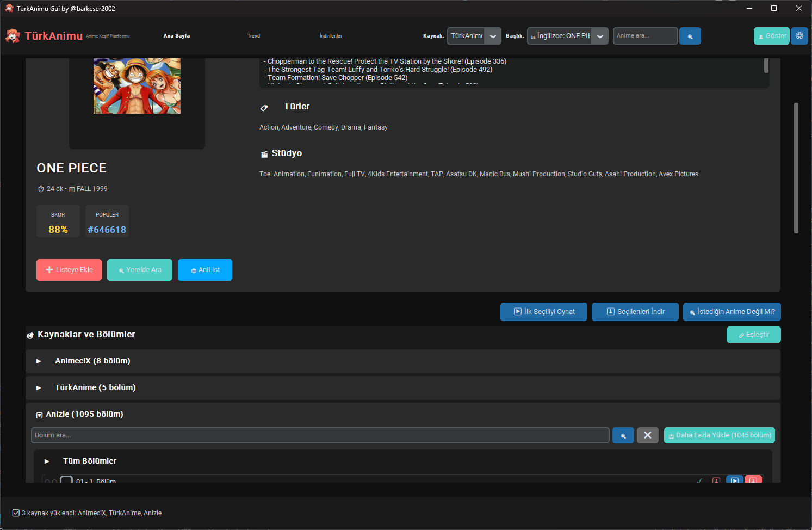Clear episode search with the X button
The height and width of the screenshot is (530, 812).
point(647,435)
